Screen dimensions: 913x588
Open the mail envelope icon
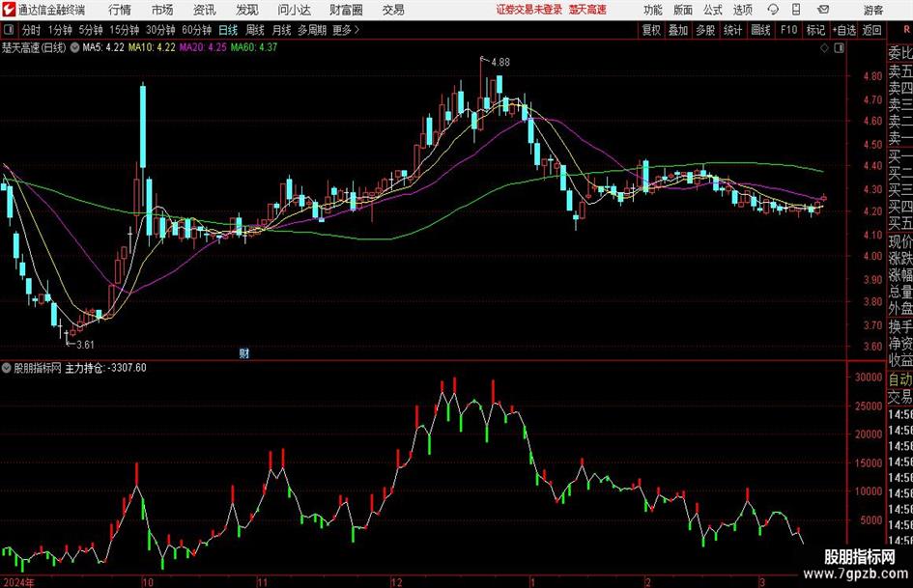pos(823,10)
